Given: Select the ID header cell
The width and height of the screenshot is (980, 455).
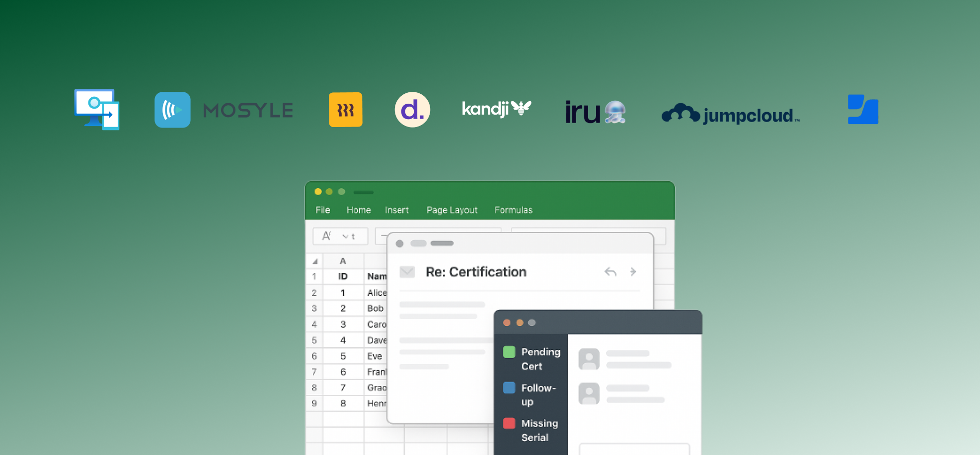Looking at the screenshot, I should 343,276.
